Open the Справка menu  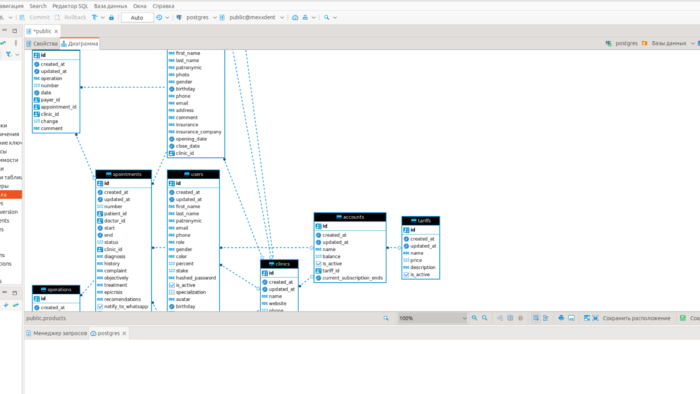pos(163,6)
